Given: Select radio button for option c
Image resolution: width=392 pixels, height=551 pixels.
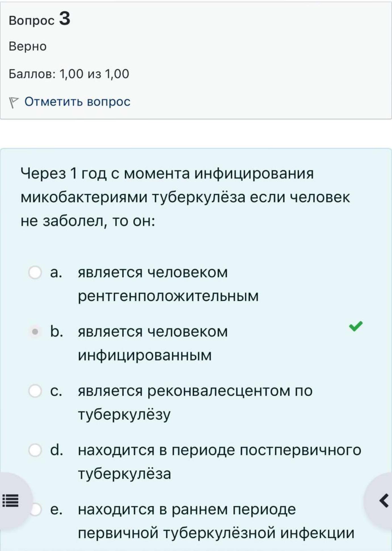Looking at the screenshot, I should 35,391.
